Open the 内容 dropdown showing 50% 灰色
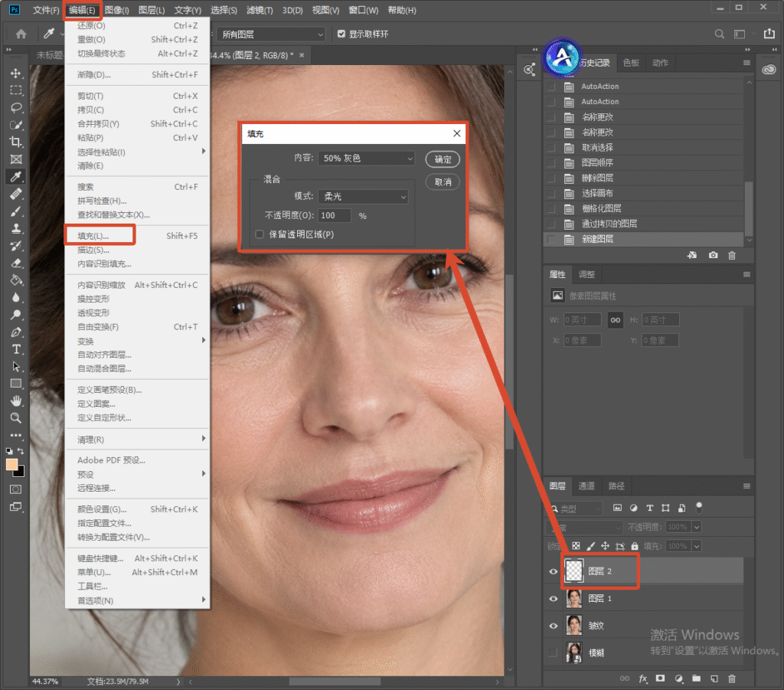The width and height of the screenshot is (784, 690). 367,159
